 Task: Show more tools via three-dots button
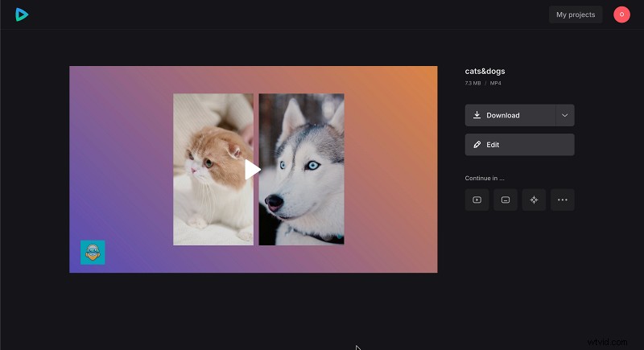click(x=562, y=200)
